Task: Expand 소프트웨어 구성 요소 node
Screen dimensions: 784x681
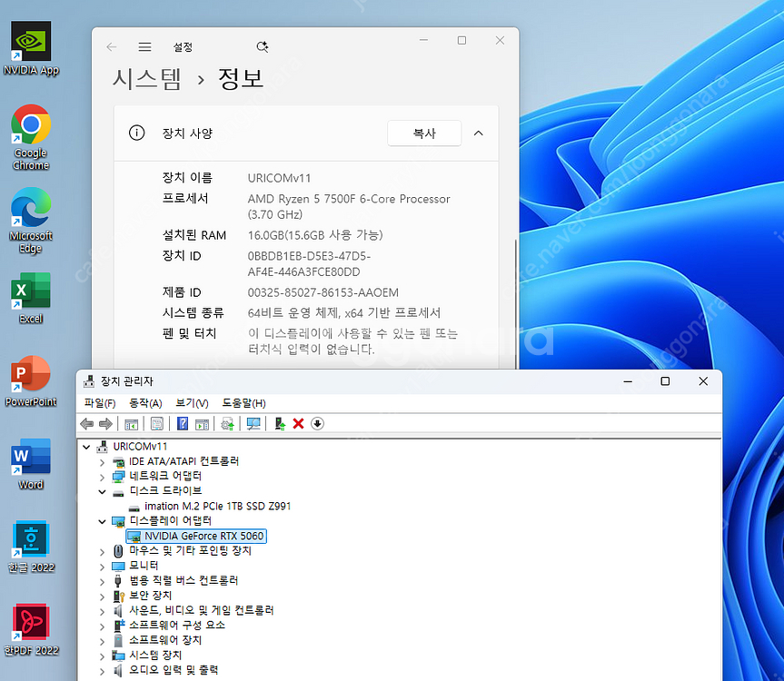Action: click(x=102, y=627)
